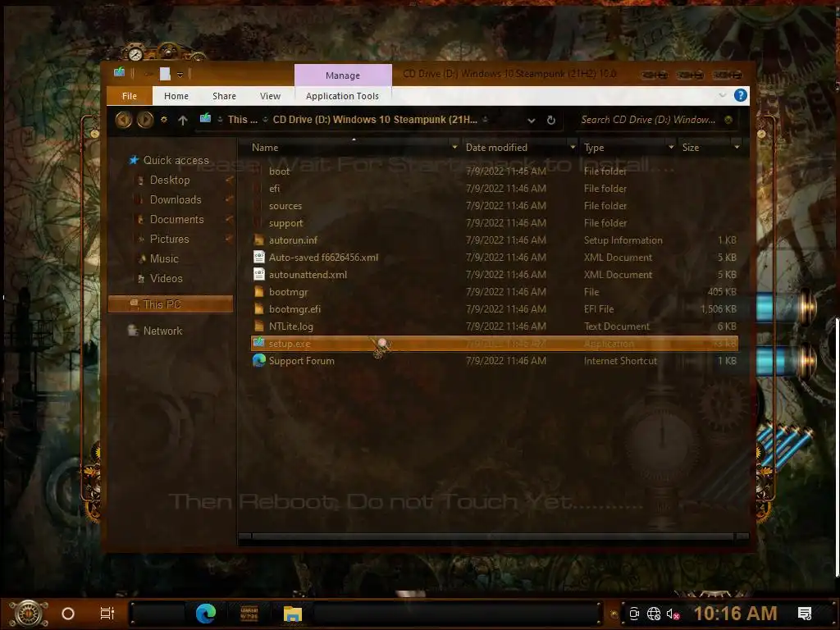The image size is (840, 630).
Task: Click the 10:16 AM taskbar clock
Action: (735, 614)
